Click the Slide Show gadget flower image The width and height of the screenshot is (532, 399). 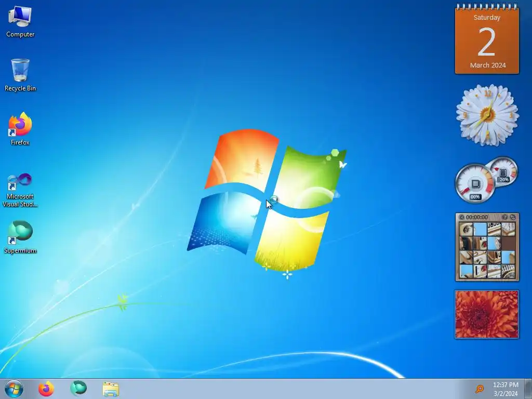pos(487,314)
